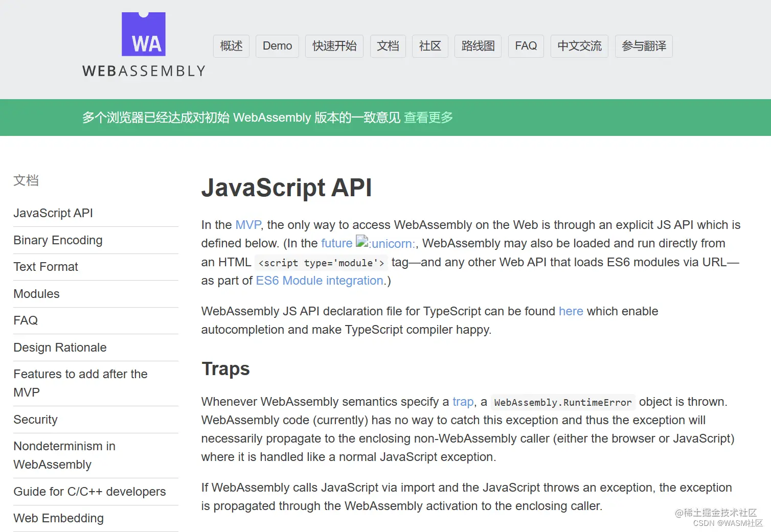The width and height of the screenshot is (771, 532).
Task: Open Design Rationale in the sidebar
Action: pos(60,348)
